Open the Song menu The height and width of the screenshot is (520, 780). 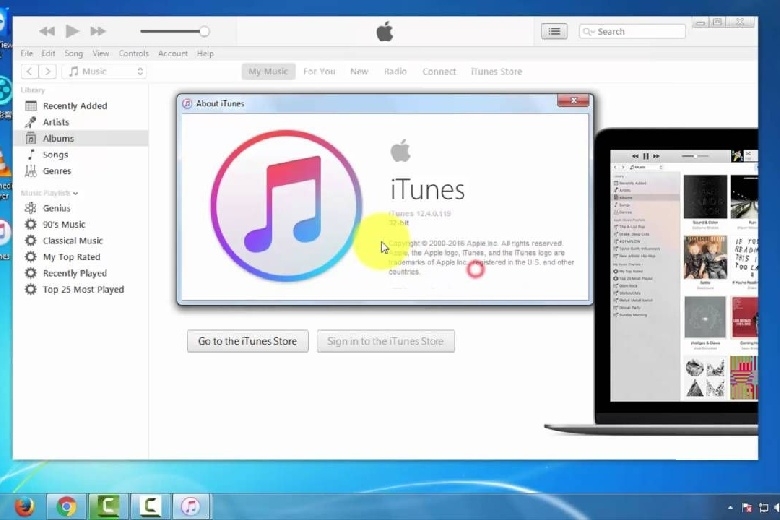pyautogui.click(x=74, y=53)
